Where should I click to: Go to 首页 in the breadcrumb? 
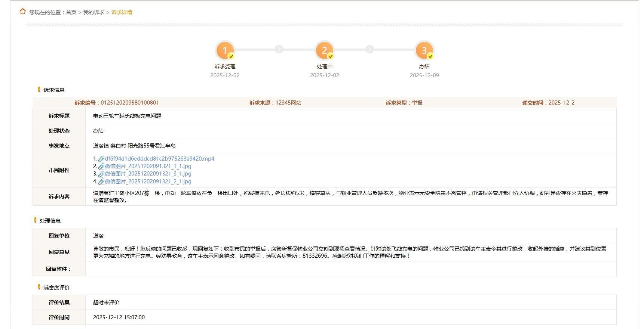71,12
